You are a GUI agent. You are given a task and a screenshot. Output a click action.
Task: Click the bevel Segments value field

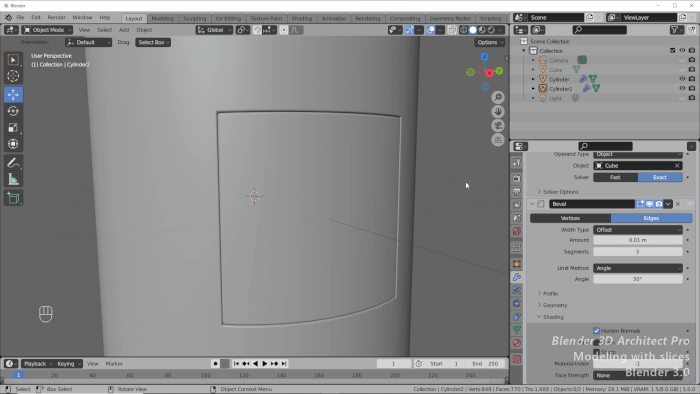(638, 252)
